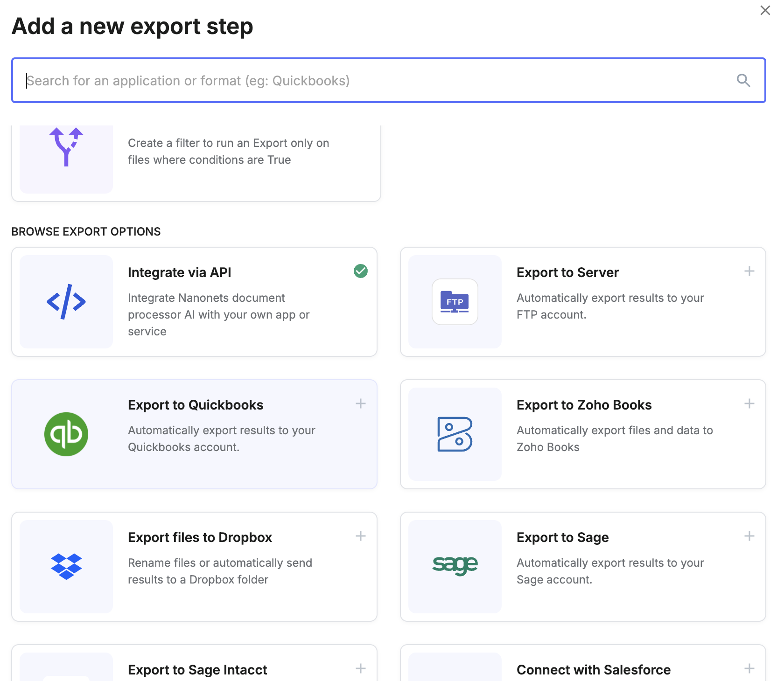784x681 pixels.
Task: Add Export to Zoho Books via its plus icon
Action: [749, 403]
